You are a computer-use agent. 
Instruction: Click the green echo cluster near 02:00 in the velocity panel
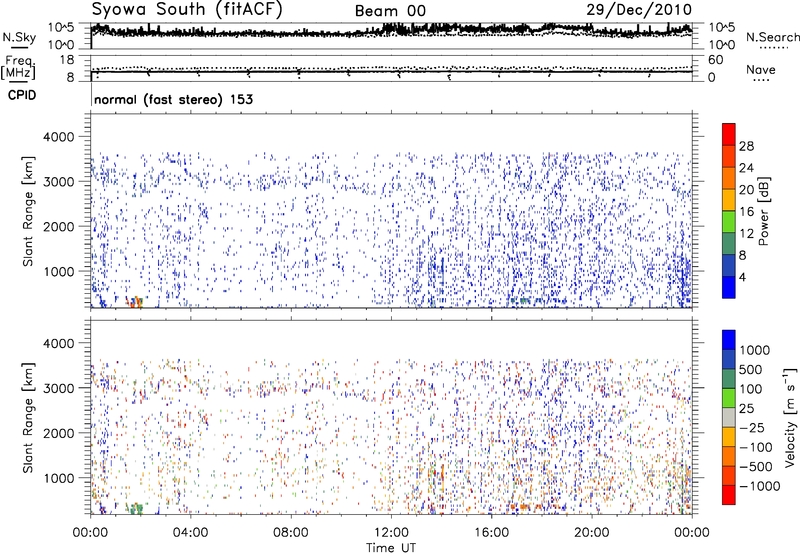point(136,508)
